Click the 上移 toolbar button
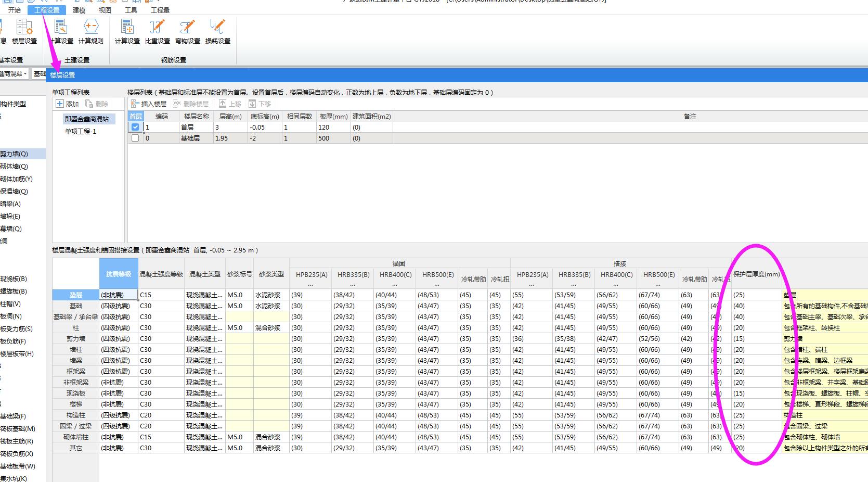 230,104
